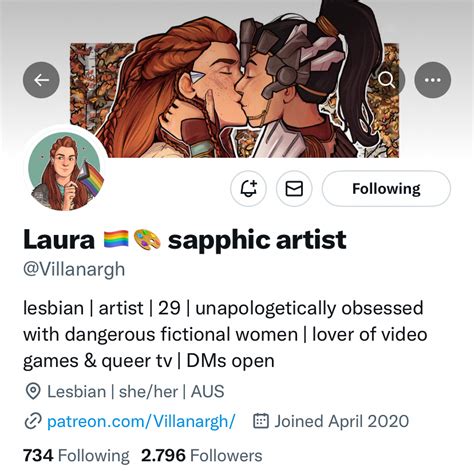Viewport: 474px width, 471px height.
Task: Open the round profile avatar picture
Action: pos(66,171)
